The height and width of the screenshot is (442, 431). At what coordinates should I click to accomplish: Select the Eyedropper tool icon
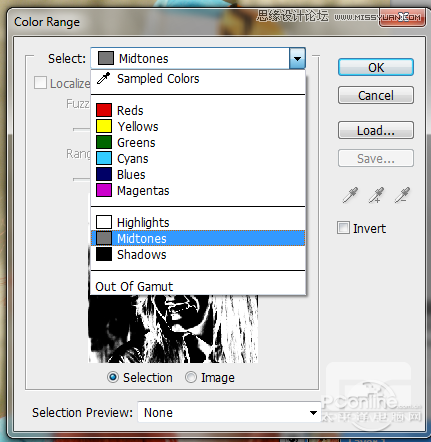(x=350, y=195)
